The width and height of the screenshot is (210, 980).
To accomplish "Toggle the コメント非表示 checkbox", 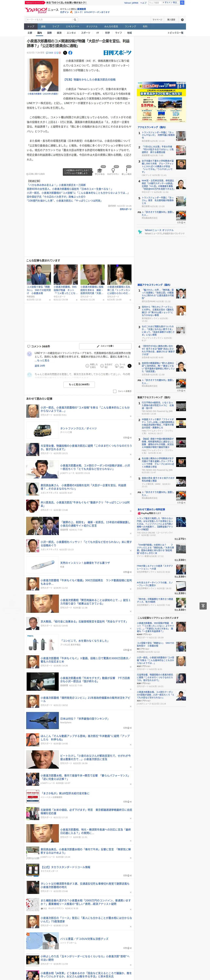I will point(115,391).
